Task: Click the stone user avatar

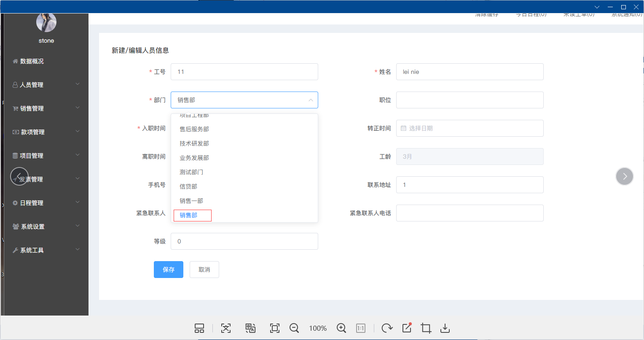Action: pos(46,22)
